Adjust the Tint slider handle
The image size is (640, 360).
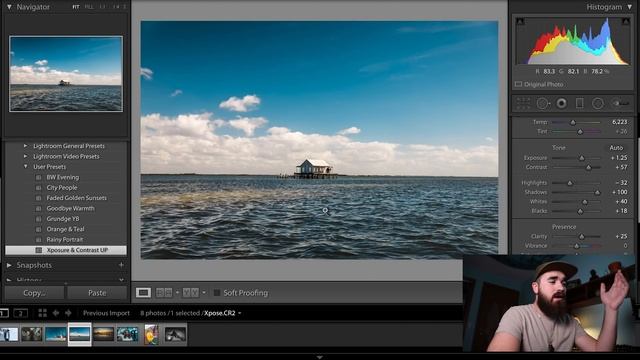(x=580, y=131)
